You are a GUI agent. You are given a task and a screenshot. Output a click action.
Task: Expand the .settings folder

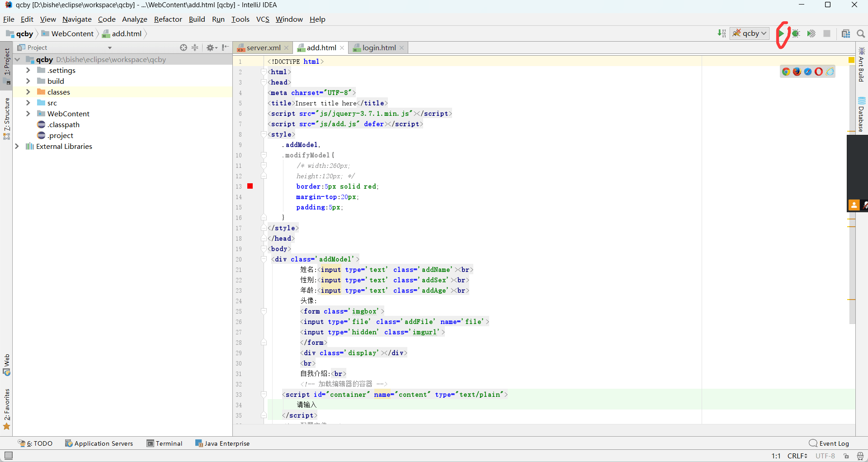28,70
